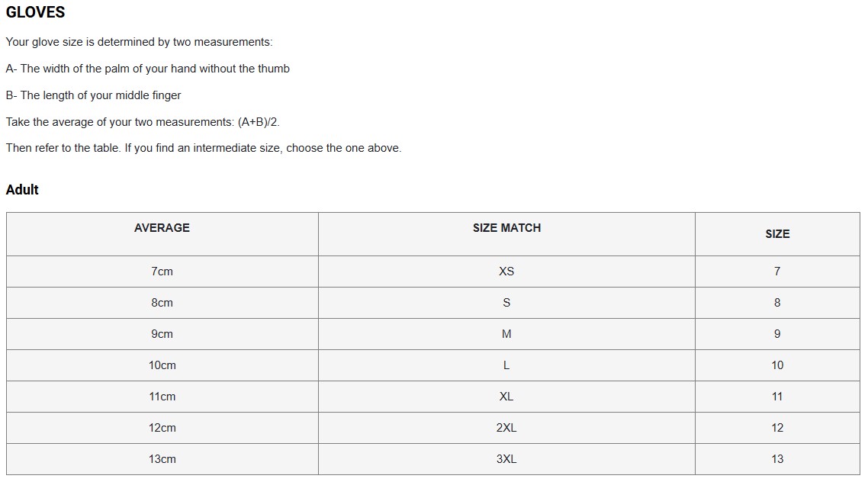The image size is (868, 482).
Task: Click the 3XL size match cell
Action: [x=506, y=459]
